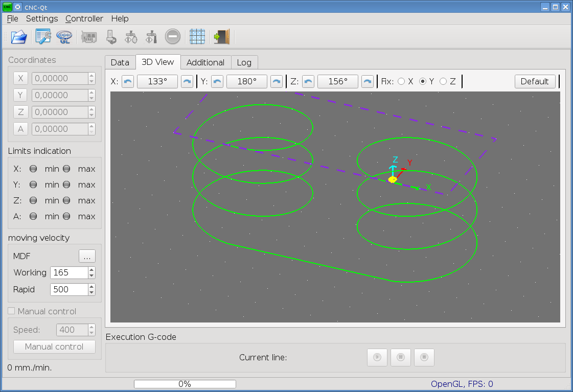573x392 pixels.
Task: Rotate Y axis angle clockwise
Action: [x=276, y=81]
